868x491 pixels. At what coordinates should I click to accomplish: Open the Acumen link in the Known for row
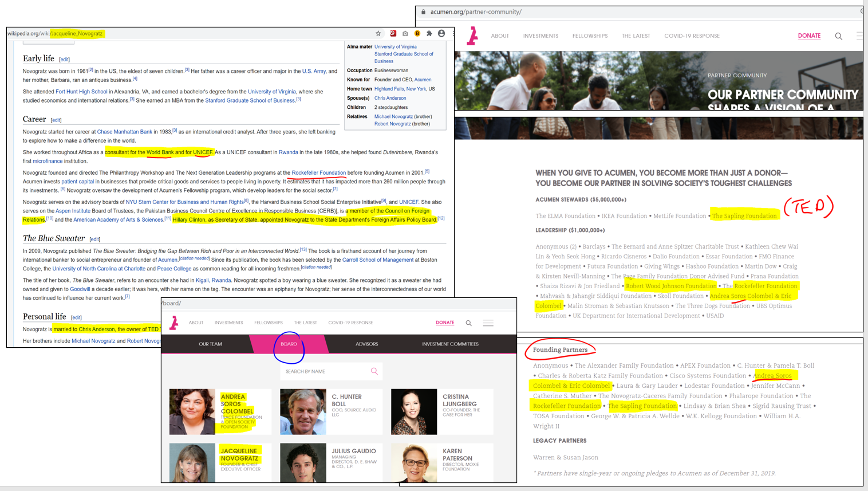(423, 80)
